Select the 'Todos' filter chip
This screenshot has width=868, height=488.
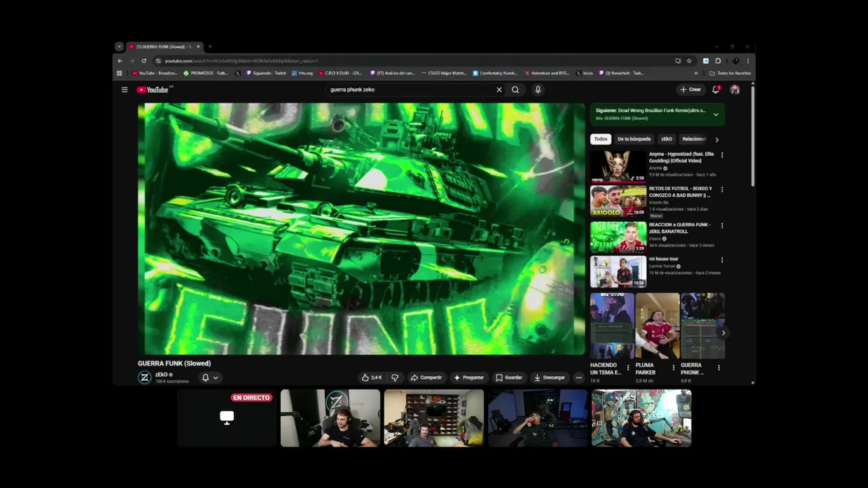[601, 139]
